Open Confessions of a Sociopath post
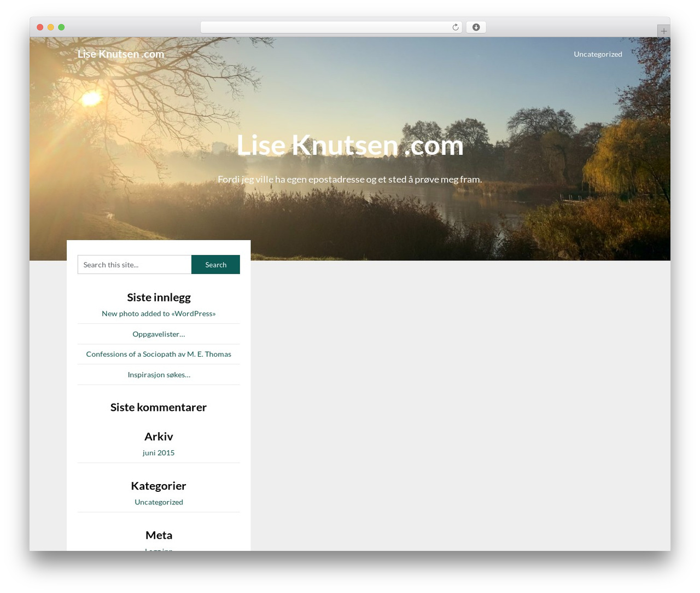Viewport: 700px width, 593px height. pyautogui.click(x=159, y=354)
